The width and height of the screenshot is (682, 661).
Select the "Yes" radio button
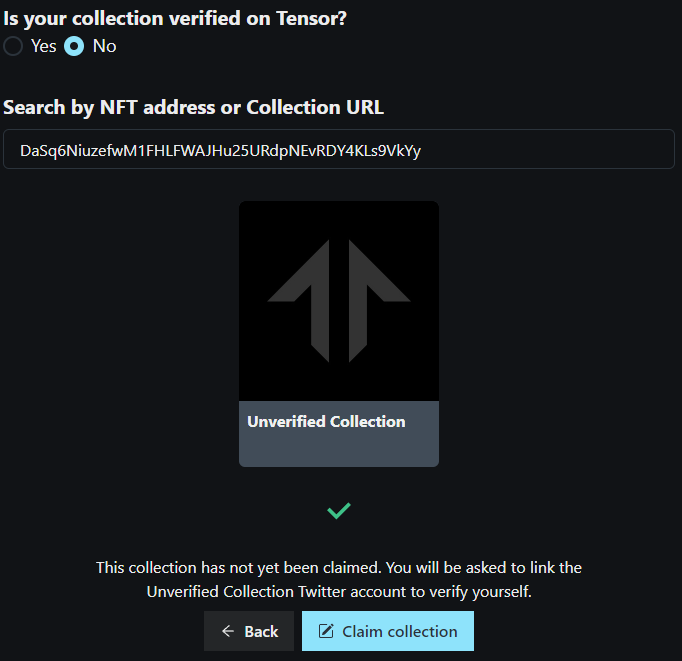(12, 46)
